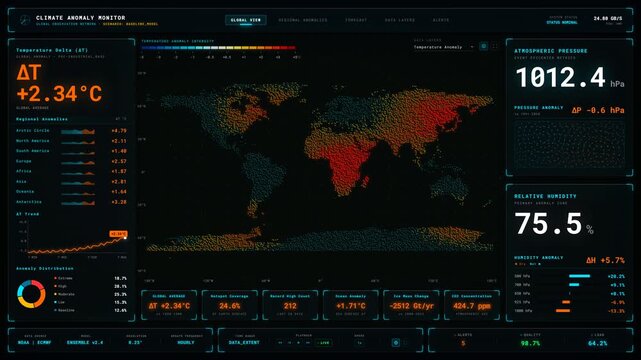Open the Temperature Anomaly layer dropdown
This screenshot has width=641, height=360.
pos(443,47)
